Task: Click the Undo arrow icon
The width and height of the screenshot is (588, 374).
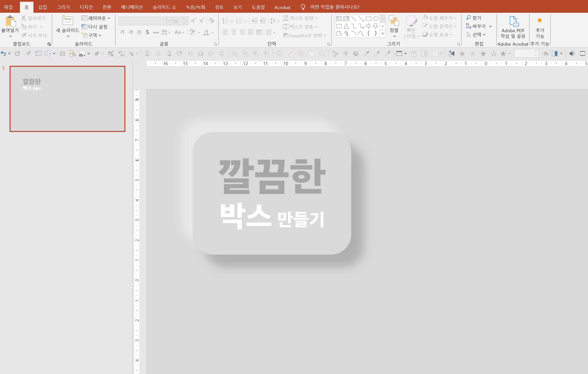Action: (x=3, y=54)
